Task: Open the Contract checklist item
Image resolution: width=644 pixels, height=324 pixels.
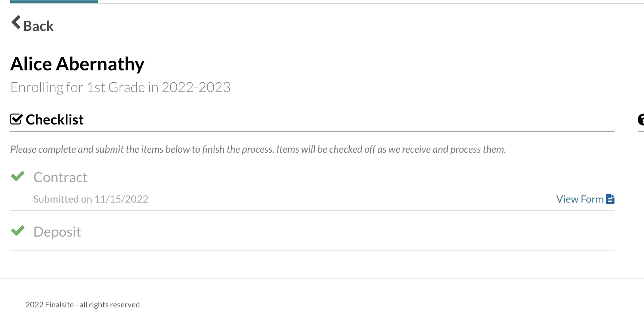Action: 60,177
